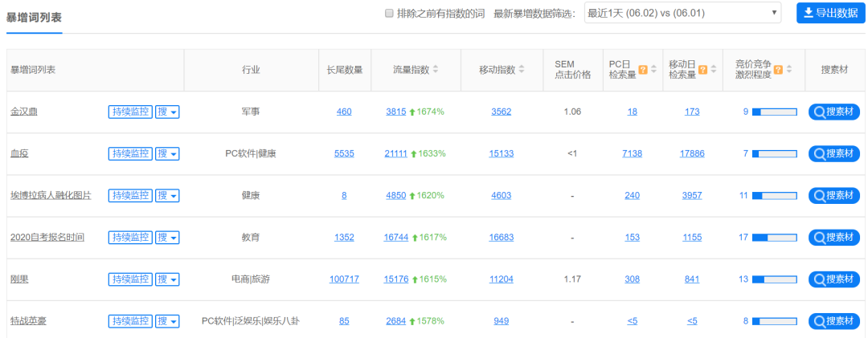Click PC daily searches 7138
Image resolution: width=868 pixels, height=338 pixels.
[x=633, y=154]
